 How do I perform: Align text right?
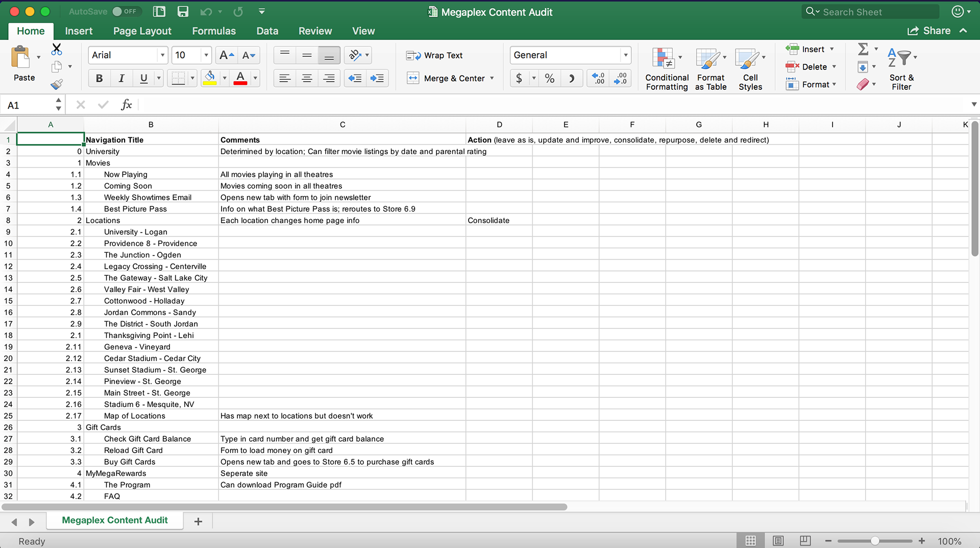tap(329, 78)
